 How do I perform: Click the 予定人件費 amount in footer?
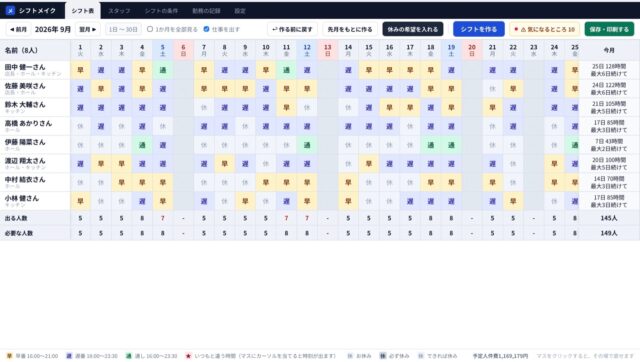tap(500, 356)
